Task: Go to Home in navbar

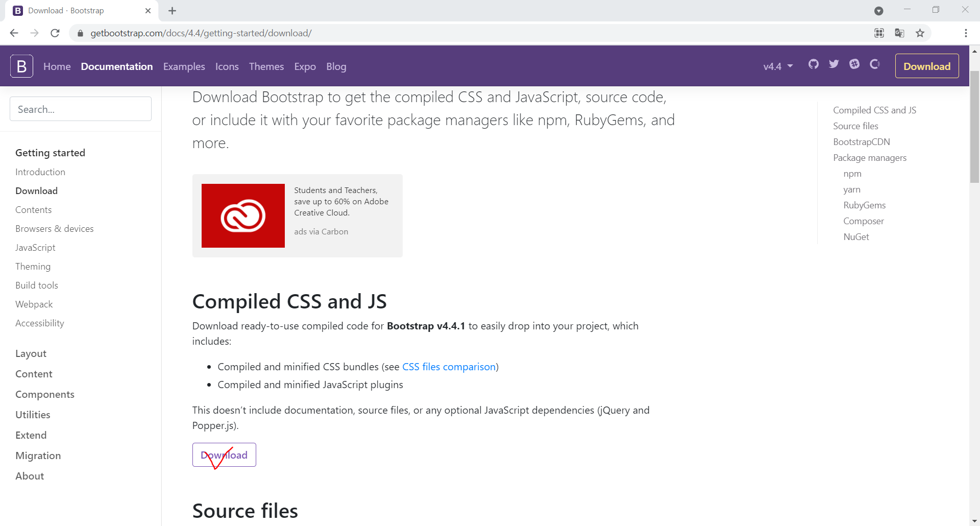Action: coord(57,66)
